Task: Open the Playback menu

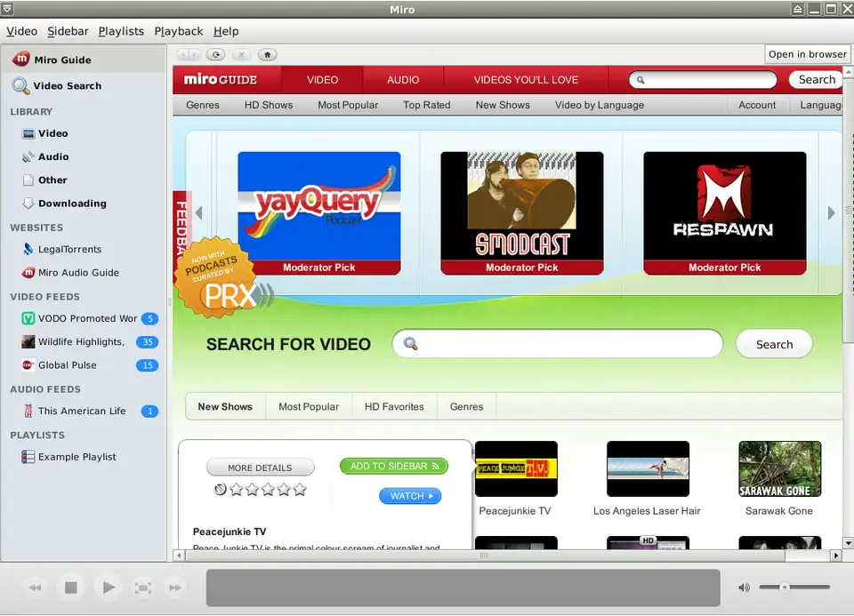Action: pyautogui.click(x=178, y=31)
